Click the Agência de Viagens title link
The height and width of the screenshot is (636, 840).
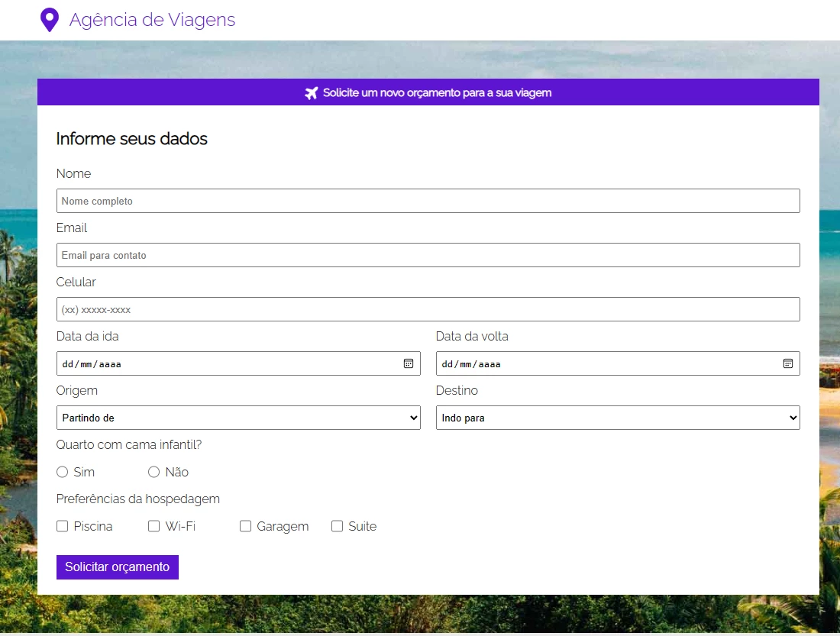click(152, 20)
